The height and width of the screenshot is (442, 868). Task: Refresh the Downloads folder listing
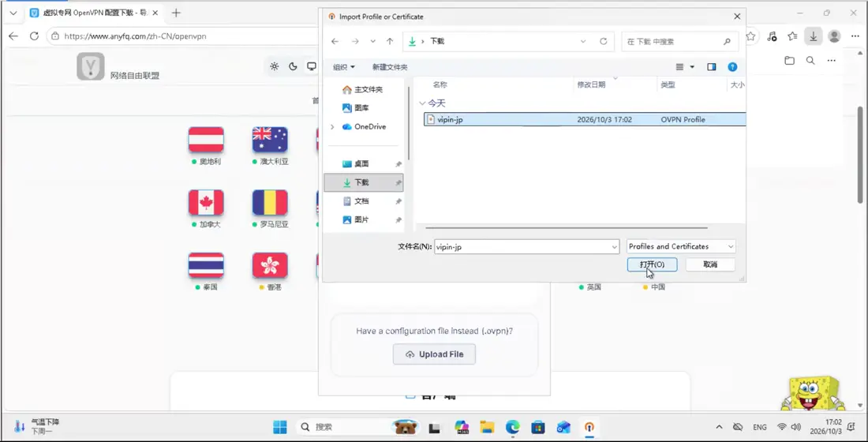604,42
